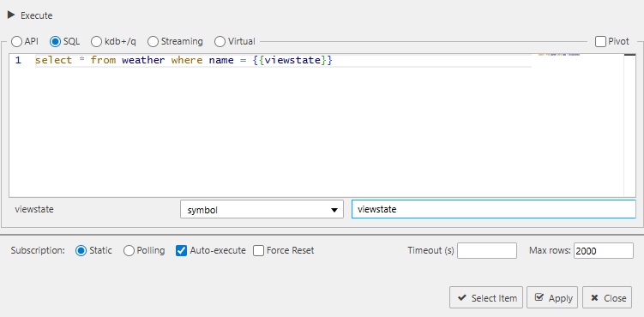Select the SQL radio button
The image size is (644, 317).
pyautogui.click(x=55, y=41)
